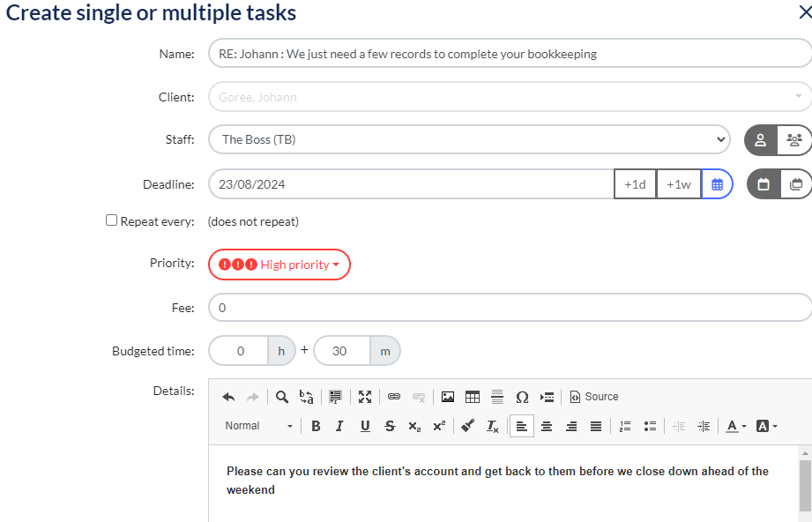Add one week to deadline
The width and height of the screenshot is (812, 522).
click(x=678, y=184)
